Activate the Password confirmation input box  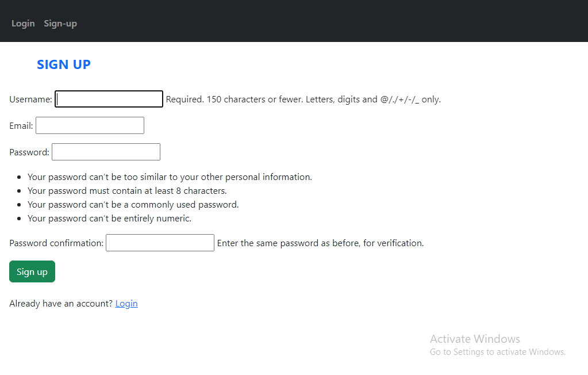(160, 243)
